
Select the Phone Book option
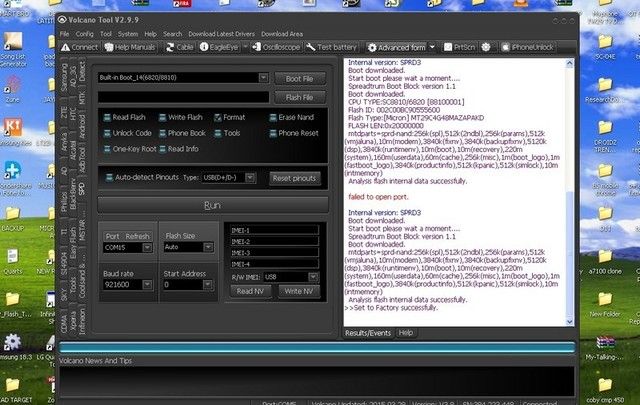[182, 133]
